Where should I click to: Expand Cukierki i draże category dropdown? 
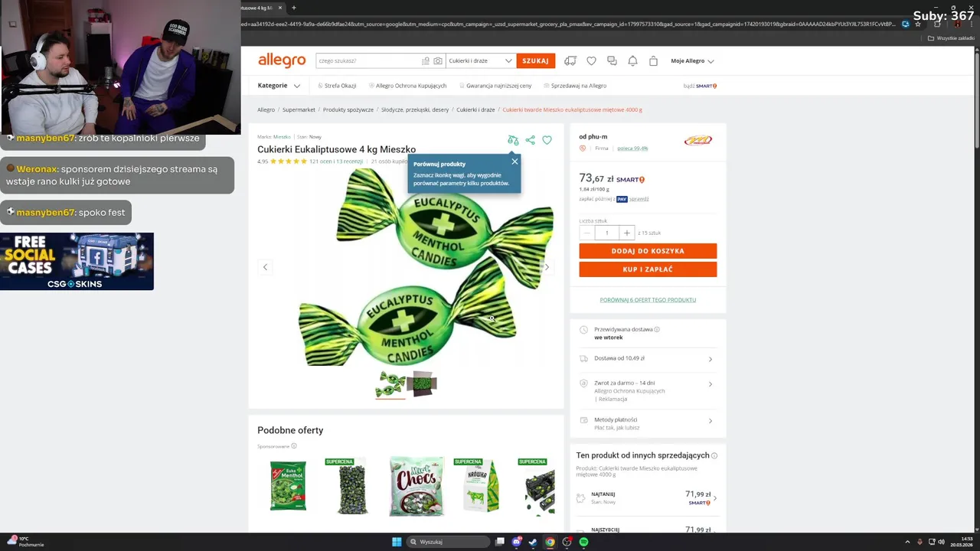pyautogui.click(x=480, y=60)
